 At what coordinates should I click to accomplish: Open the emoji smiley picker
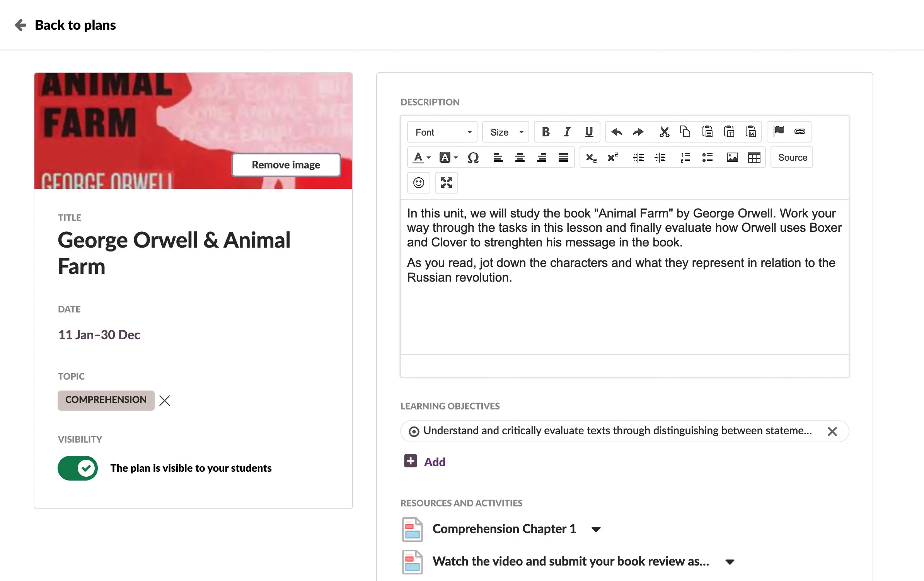point(419,183)
